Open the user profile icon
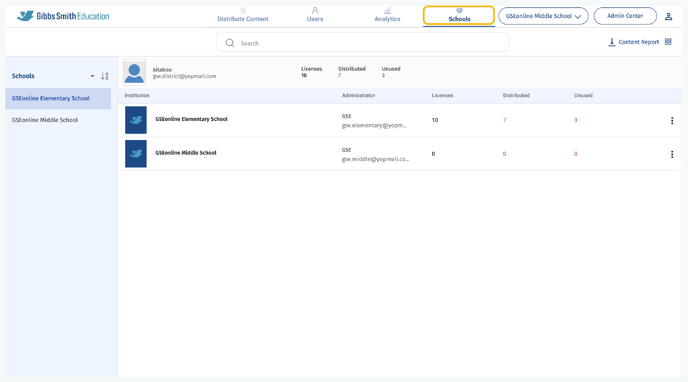The width and height of the screenshot is (688, 382). pyautogui.click(x=668, y=16)
